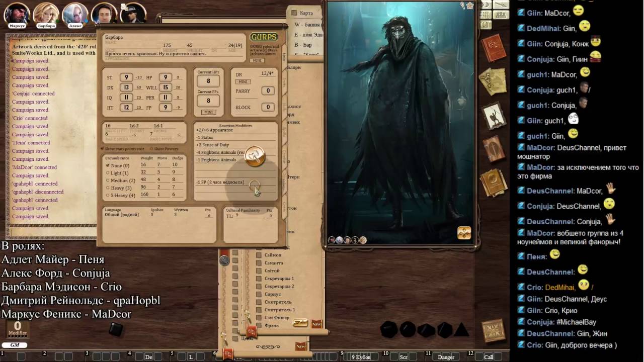Switch to the Main tab of character sheet
The image size is (644, 362).
(284, 56)
